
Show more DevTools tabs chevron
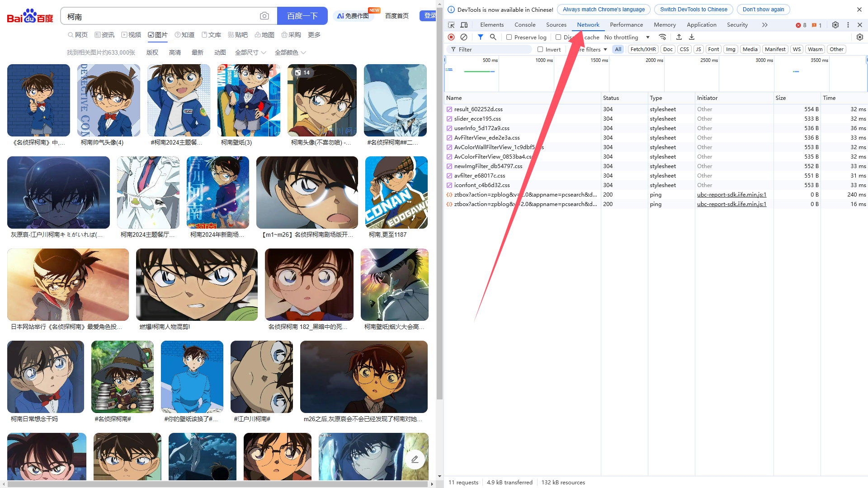tap(764, 25)
